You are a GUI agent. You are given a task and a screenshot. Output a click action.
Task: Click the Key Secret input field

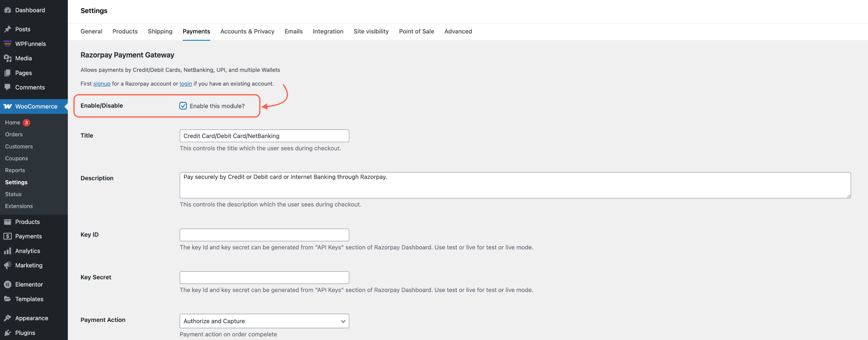[x=264, y=278]
